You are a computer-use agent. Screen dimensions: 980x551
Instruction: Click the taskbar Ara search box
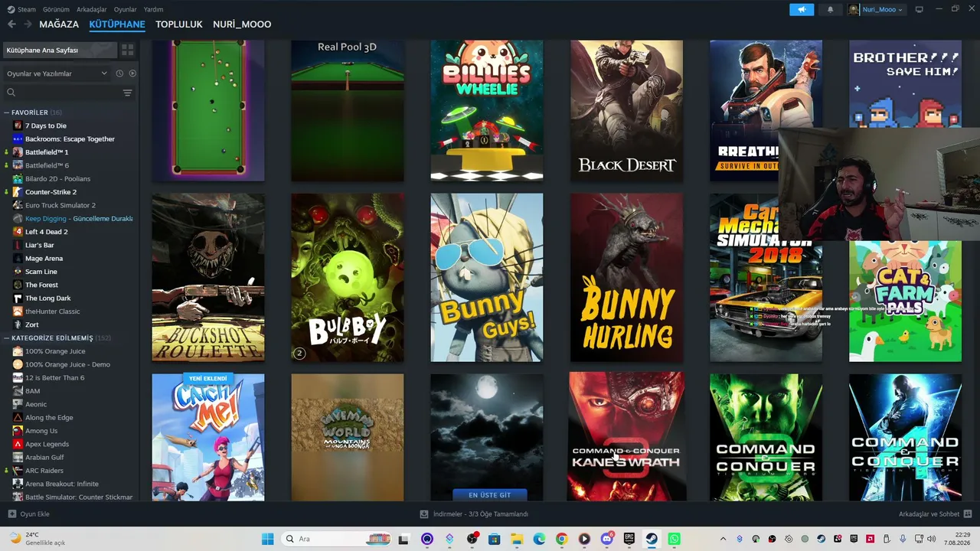pyautogui.click(x=336, y=539)
